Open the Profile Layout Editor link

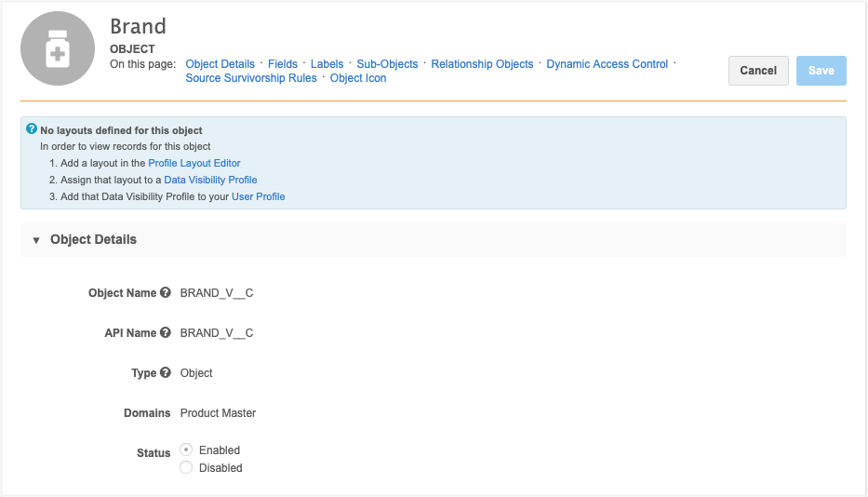click(194, 163)
